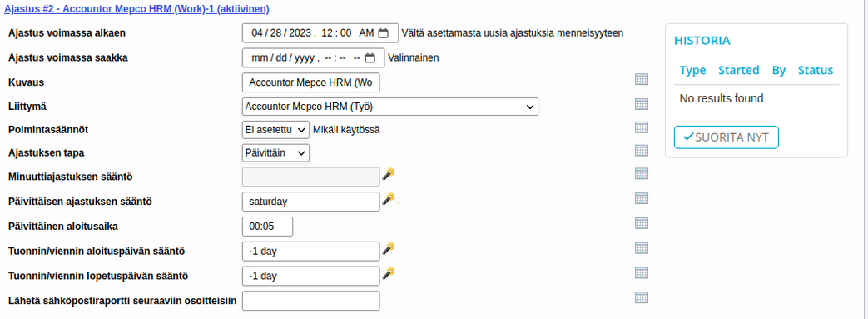The image size is (868, 319).
Task: Open the Ajastuksen tapa 'Päivittäin' dropdown
Action: (x=275, y=153)
